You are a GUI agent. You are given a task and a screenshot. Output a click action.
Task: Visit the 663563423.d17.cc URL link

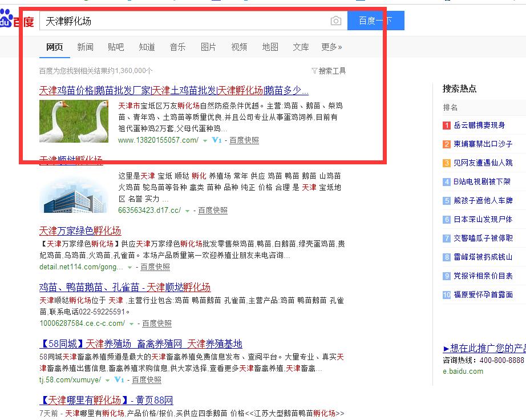pyautogui.click(x=149, y=211)
